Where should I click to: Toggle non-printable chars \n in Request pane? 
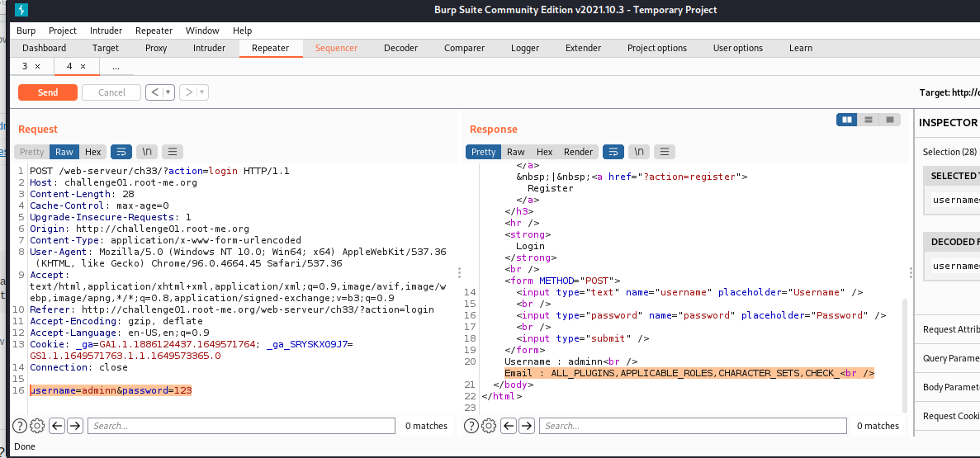click(x=147, y=152)
